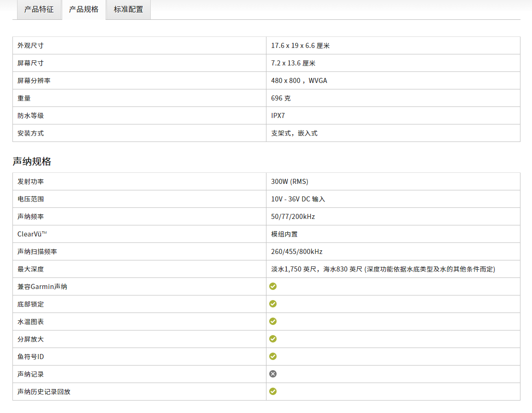Click the green check for 鱼符号ID

pos(273,356)
